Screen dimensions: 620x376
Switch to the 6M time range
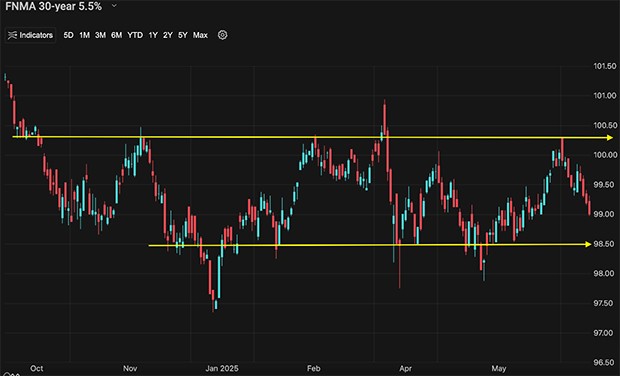coord(116,35)
